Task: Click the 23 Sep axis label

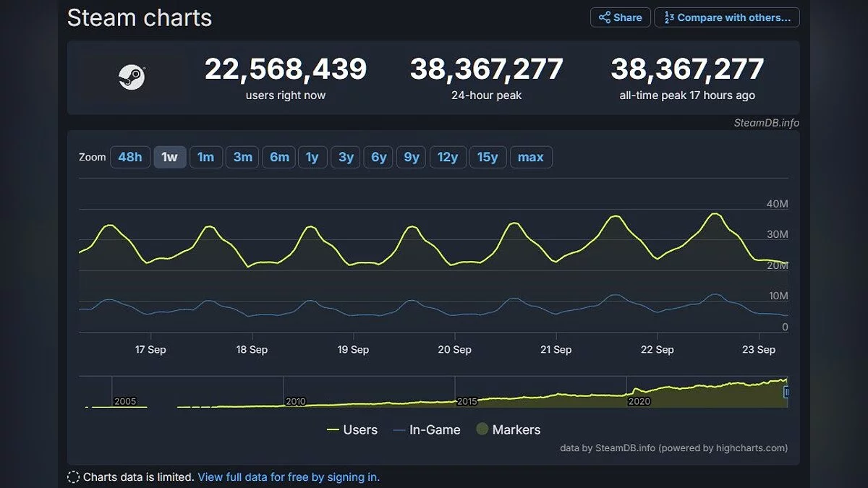Action: [x=759, y=349]
